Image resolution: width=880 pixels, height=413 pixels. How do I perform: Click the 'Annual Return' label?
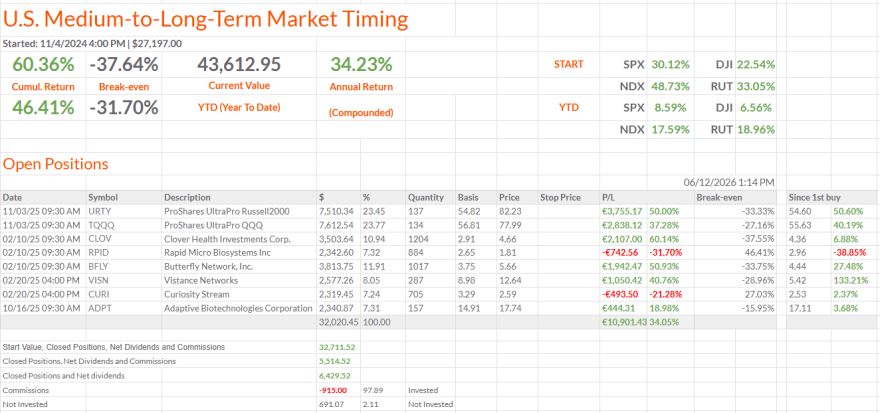[x=361, y=87]
